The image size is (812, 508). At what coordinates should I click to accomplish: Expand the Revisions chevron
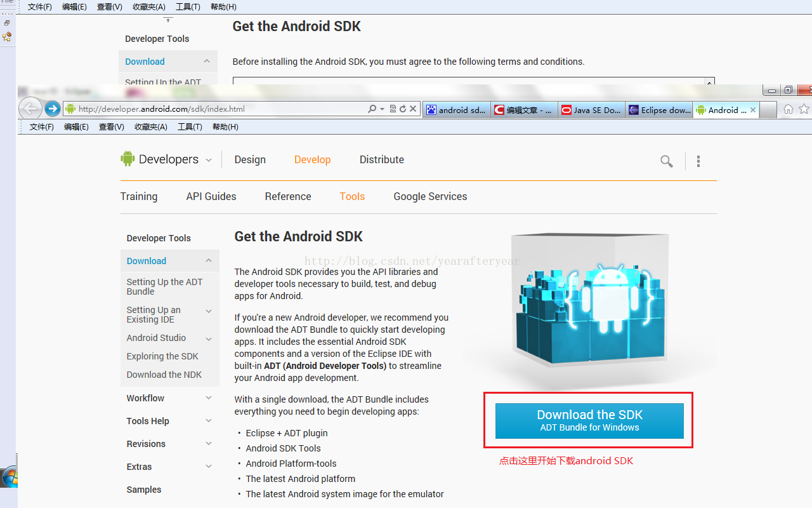point(209,444)
